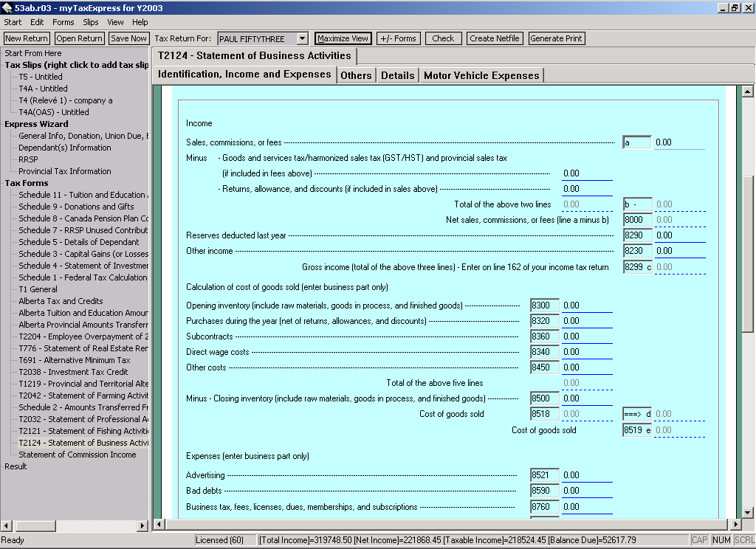This screenshot has width=756, height=549.
Task: Click the vertical scrollbar down arrow
Action: click(749, 512)
